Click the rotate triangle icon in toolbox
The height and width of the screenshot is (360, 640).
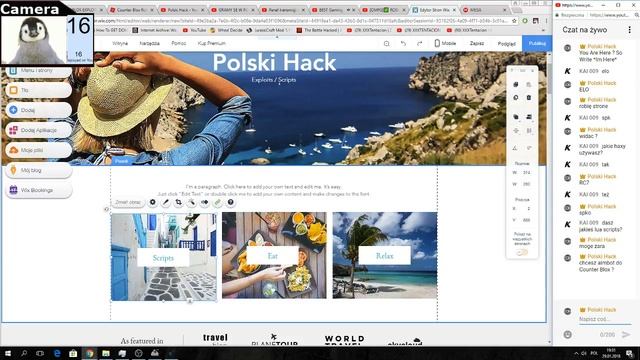coord(515,148)
